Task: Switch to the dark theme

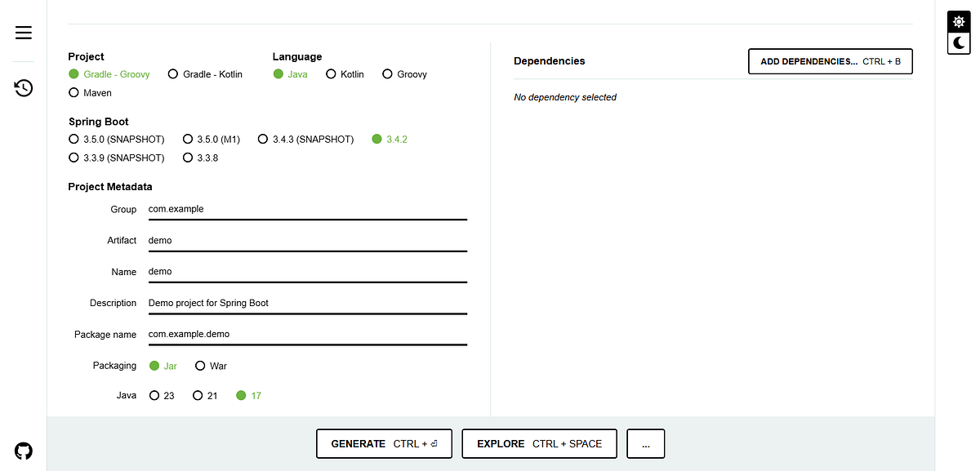Action: coord(958,43)
